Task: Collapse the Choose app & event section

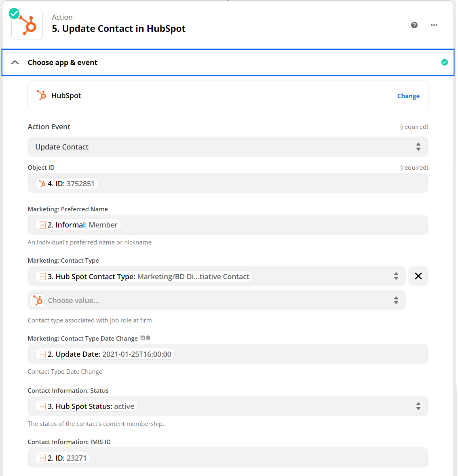Action: [x=15, y=62]
